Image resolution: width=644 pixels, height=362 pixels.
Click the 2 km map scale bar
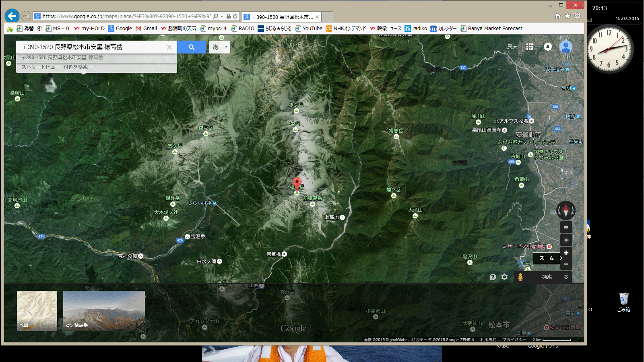[x=552, y=340]
